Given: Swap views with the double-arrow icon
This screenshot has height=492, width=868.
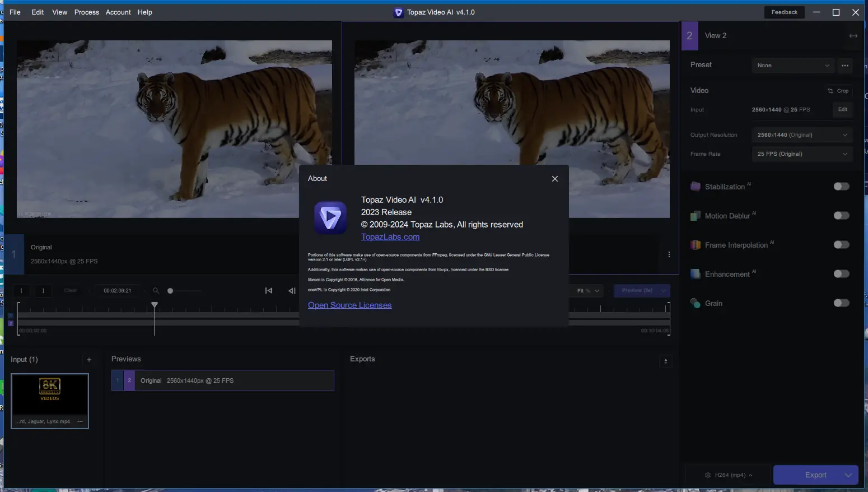Looking at the screenshot, I should point(853,36).
